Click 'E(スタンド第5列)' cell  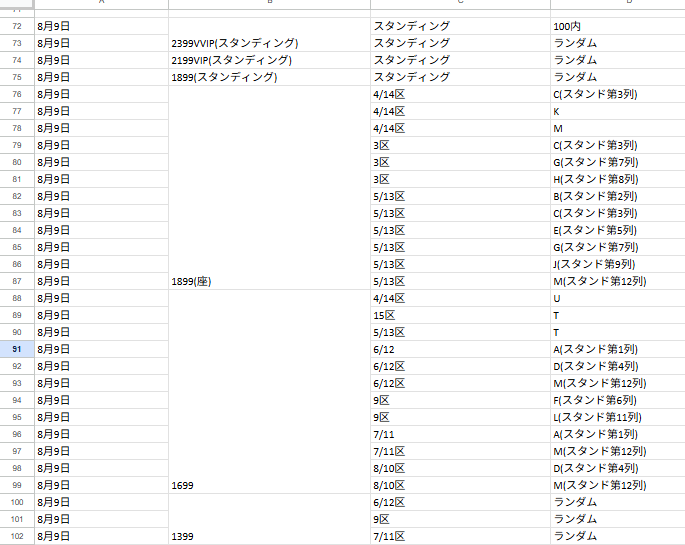(618, 231)
